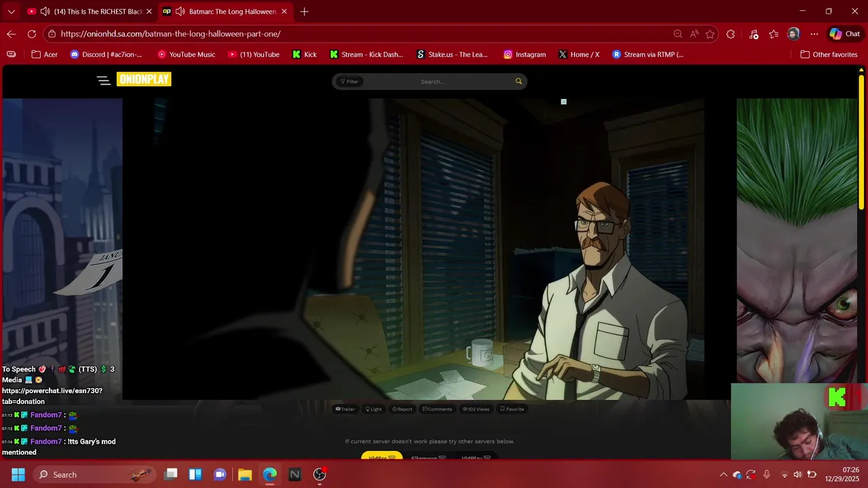Activate the Read aloud icon
The height and width of the screenshot is (488, 868).
[694, 34]
